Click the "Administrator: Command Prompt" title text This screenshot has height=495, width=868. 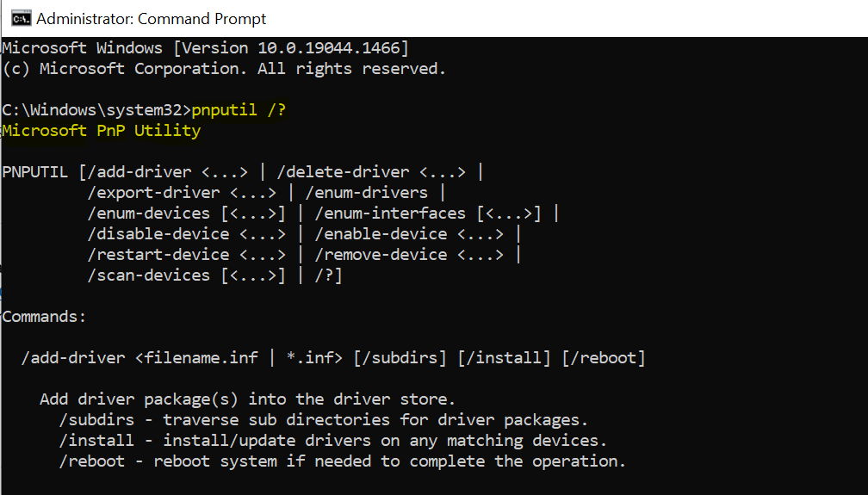tap(152, 18)
